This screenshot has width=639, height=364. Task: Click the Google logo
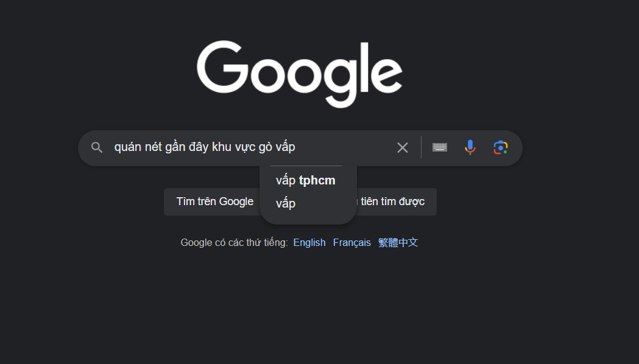click(x=300, y=74)
